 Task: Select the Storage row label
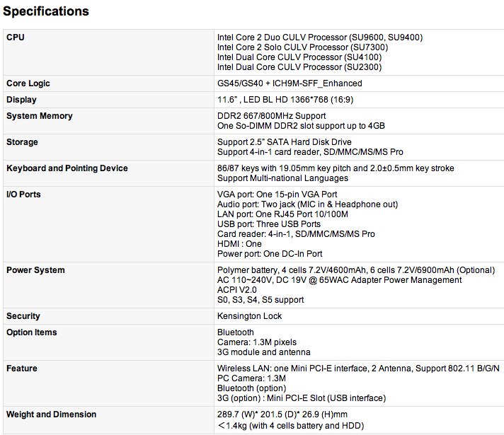point(23,142)
